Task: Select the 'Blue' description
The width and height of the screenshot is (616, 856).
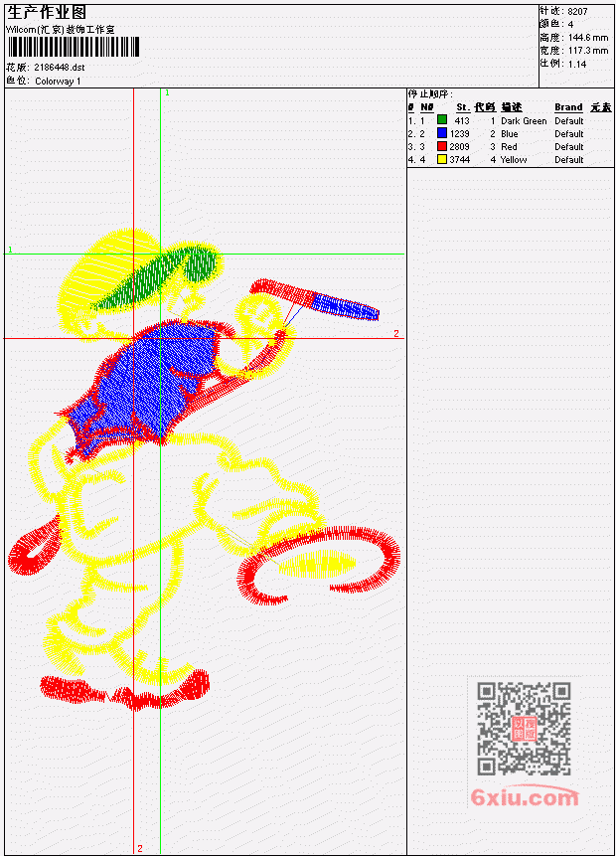Action: (509, 134)
